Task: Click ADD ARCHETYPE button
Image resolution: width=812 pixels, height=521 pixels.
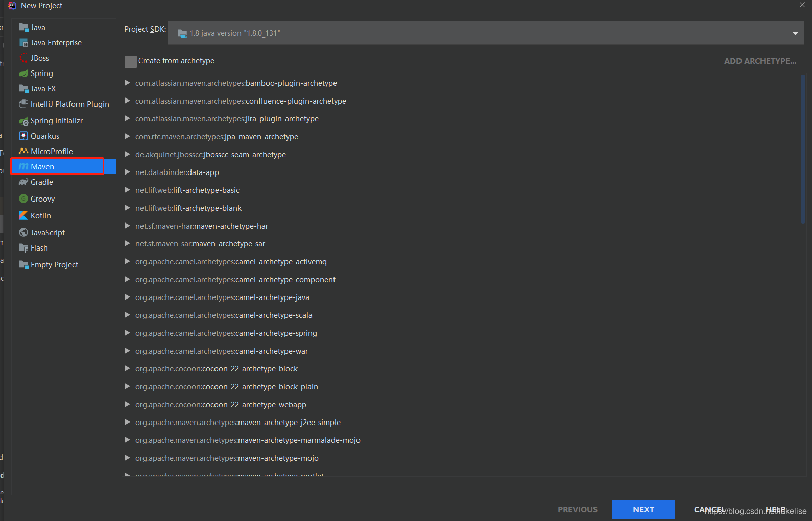Action: pyautogui.click(x=760, y=61)
